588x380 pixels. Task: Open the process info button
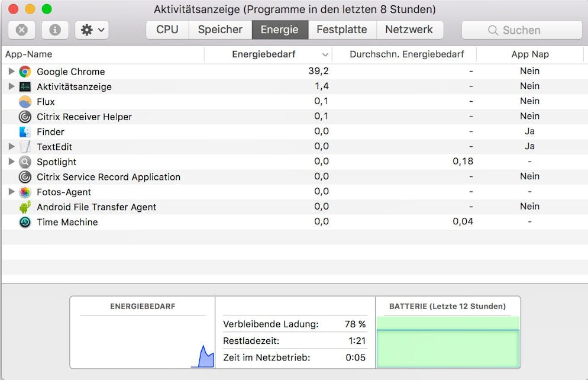point(55,30)
